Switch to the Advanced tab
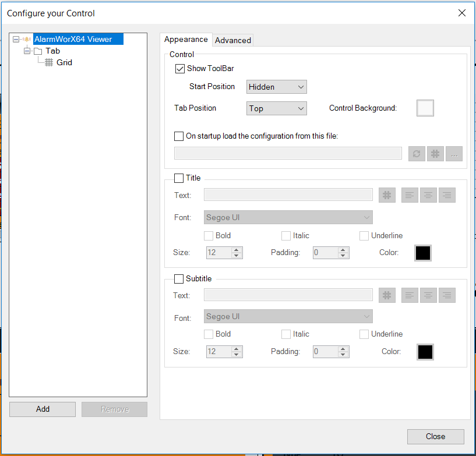This screenshot has height=456, width=476. [x=233, y=40]
